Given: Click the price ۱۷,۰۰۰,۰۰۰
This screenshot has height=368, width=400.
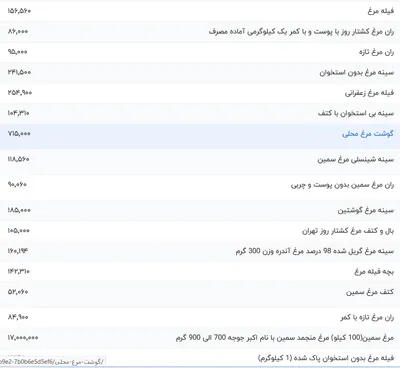Looking at the screenshot, I should tap(23, 338).
